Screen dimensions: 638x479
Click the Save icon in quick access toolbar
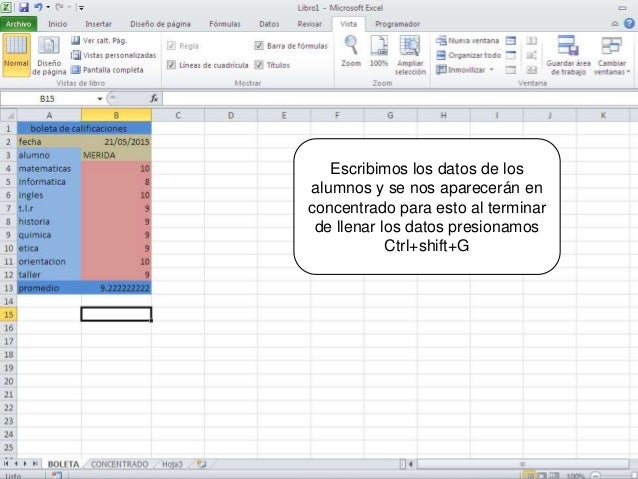pyautogui.click(x=24, y=7)
